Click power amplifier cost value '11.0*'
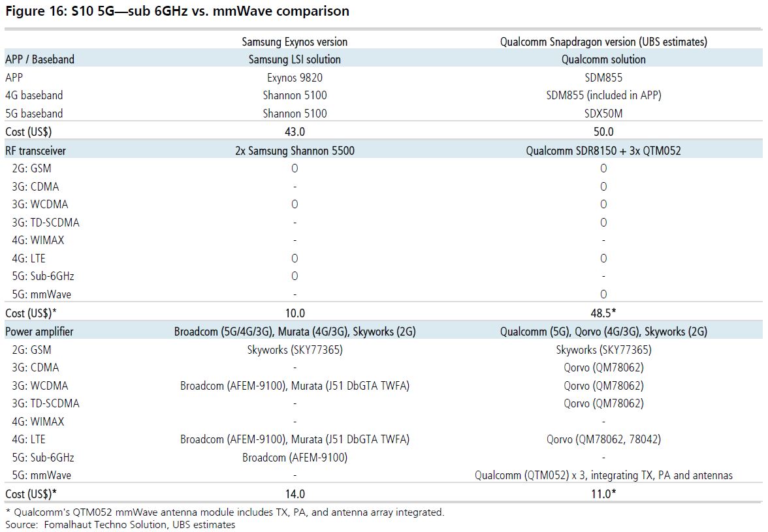The height and width of the screenshot is (532, 768). tap(603, 494)
